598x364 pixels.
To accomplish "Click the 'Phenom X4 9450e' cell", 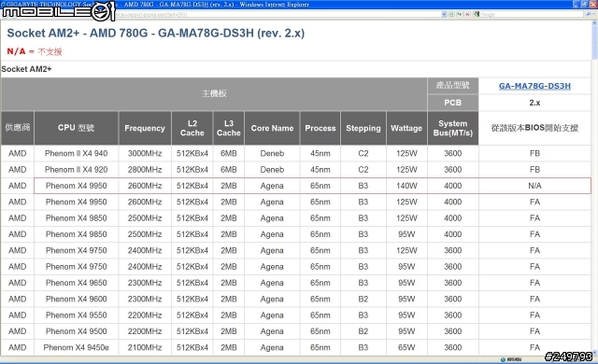I will [76, 347].
